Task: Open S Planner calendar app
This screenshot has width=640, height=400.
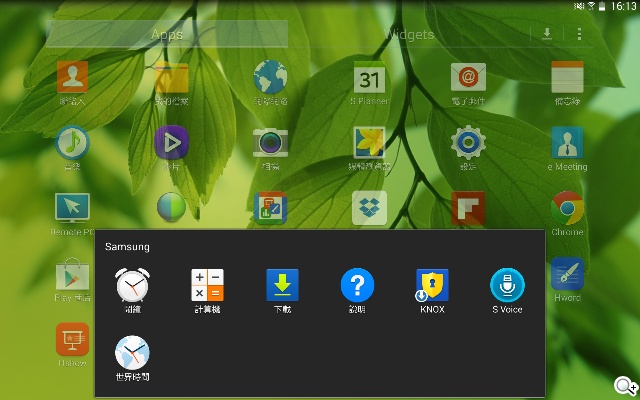Action: pos(369,77)
